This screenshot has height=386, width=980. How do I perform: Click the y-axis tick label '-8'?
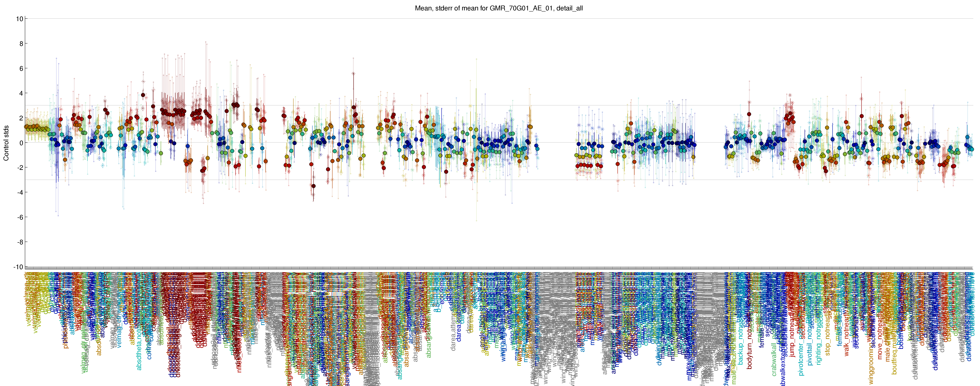[20, 242]
